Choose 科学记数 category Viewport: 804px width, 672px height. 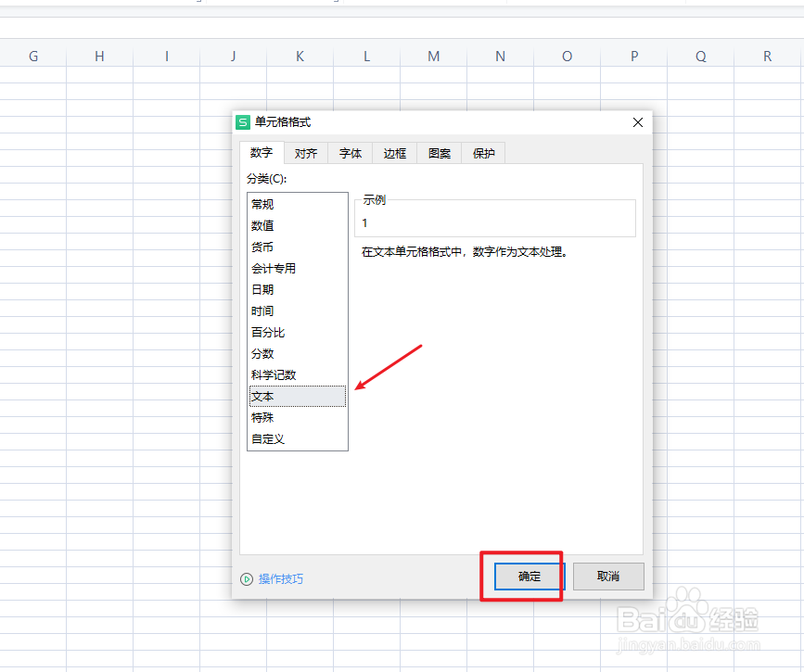(x=298, y=375)
